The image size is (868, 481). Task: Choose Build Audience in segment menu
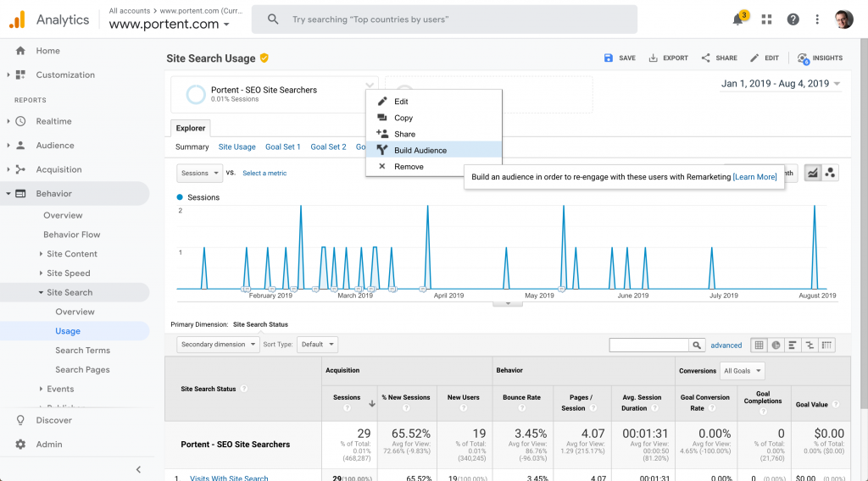[434, 151]
